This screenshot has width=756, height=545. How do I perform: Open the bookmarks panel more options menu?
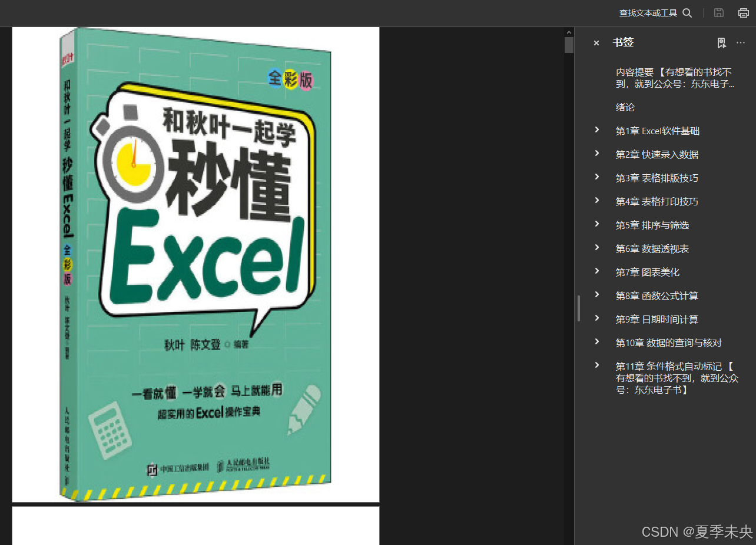coord(741,43)
